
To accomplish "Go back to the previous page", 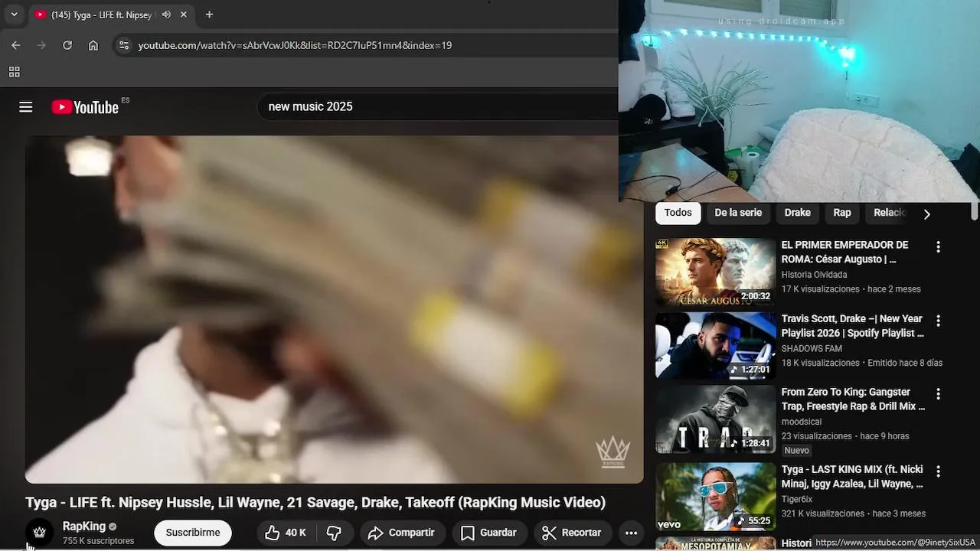I will coord(16,45).
